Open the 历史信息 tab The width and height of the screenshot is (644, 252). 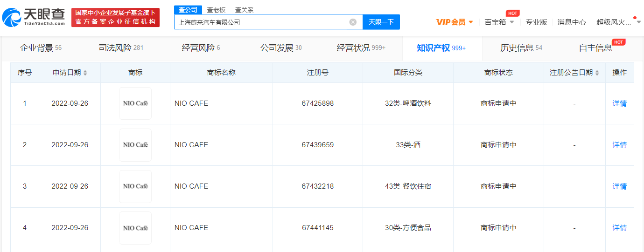[521, 48]
